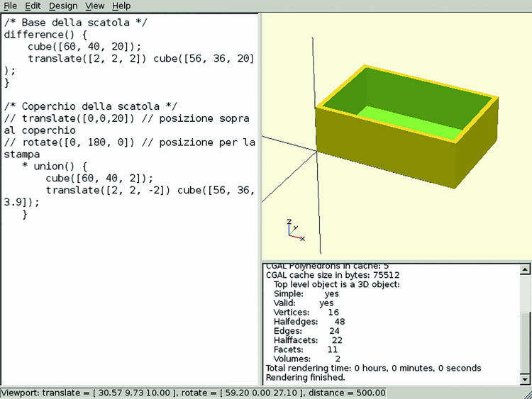
Task: Open the File menu
Action: coord(11,6)
